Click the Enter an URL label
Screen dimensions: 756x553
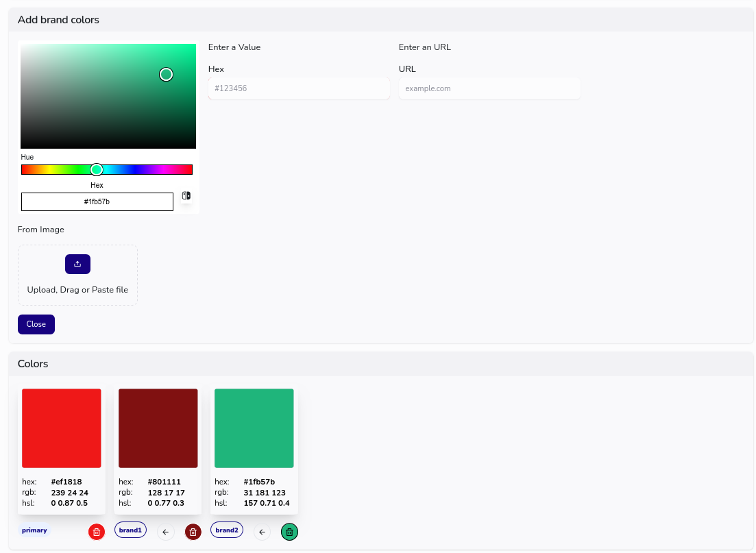(x=425, y=47)
